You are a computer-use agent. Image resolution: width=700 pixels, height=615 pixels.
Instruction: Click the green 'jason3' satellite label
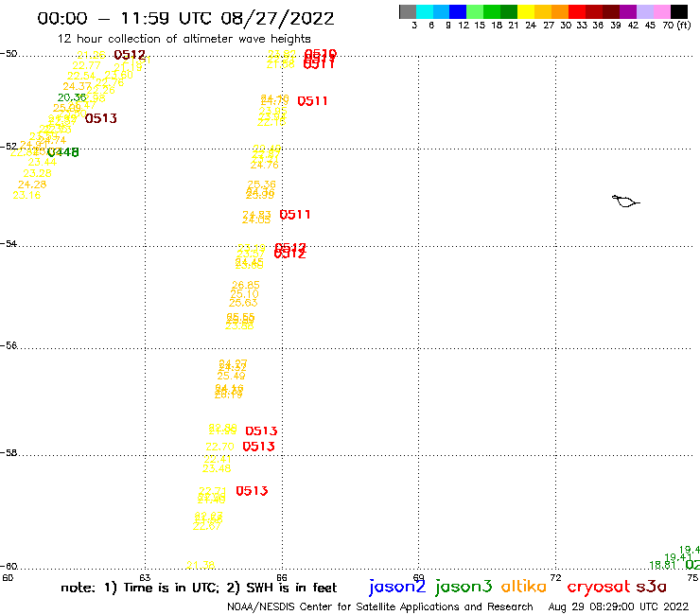(x=464, y=587)
